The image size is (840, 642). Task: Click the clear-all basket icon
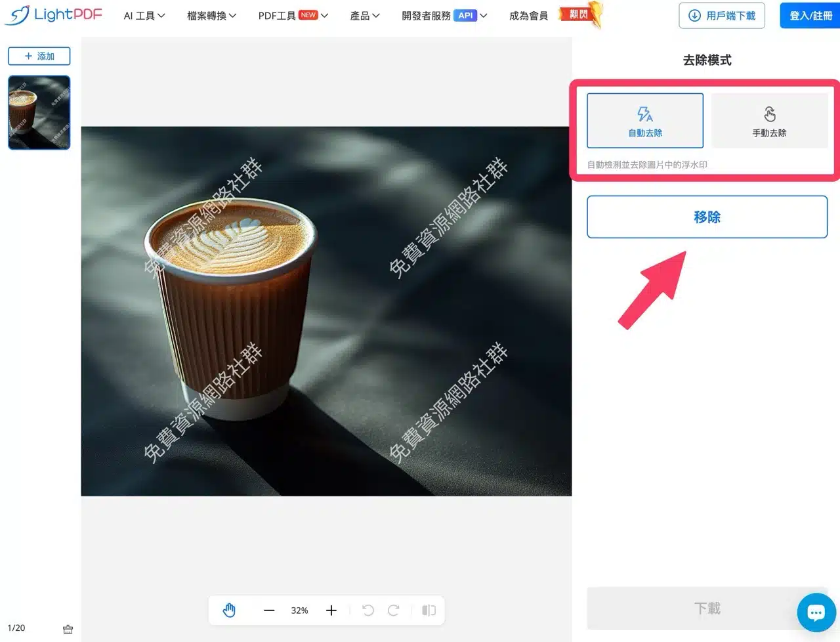click(x=68, y=629)
